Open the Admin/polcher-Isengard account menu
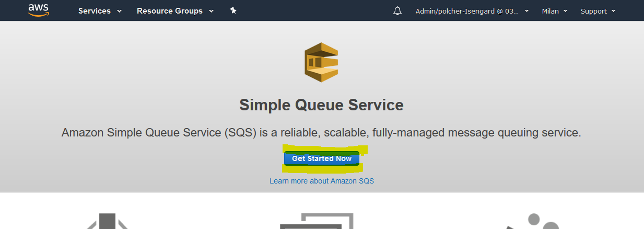 click(472, 11)
